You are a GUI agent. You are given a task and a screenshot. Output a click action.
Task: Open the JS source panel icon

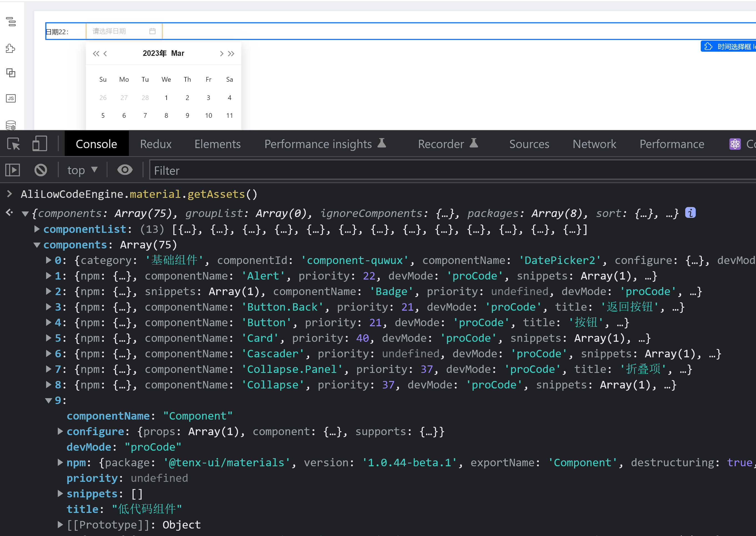11,98
